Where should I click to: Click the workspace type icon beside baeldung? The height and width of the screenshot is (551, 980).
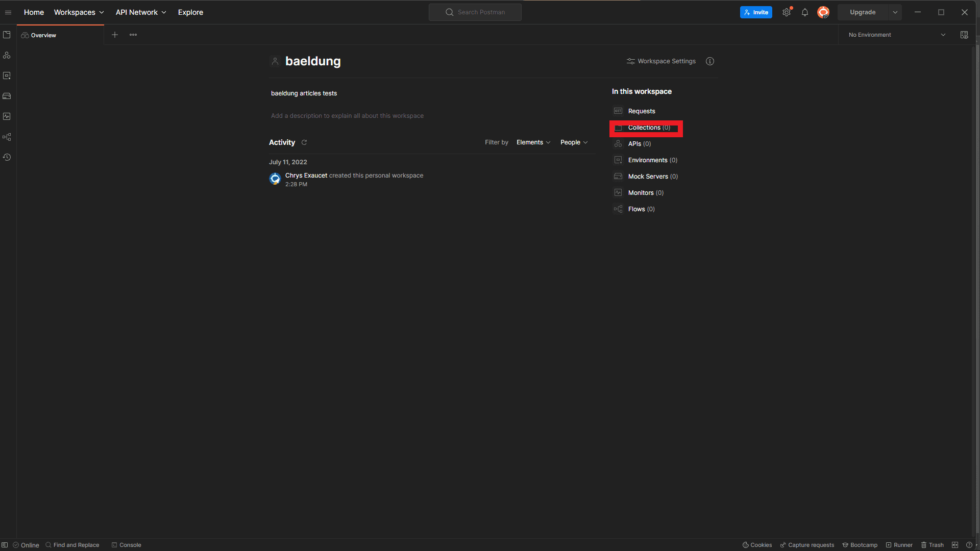[x=275, y=61]
